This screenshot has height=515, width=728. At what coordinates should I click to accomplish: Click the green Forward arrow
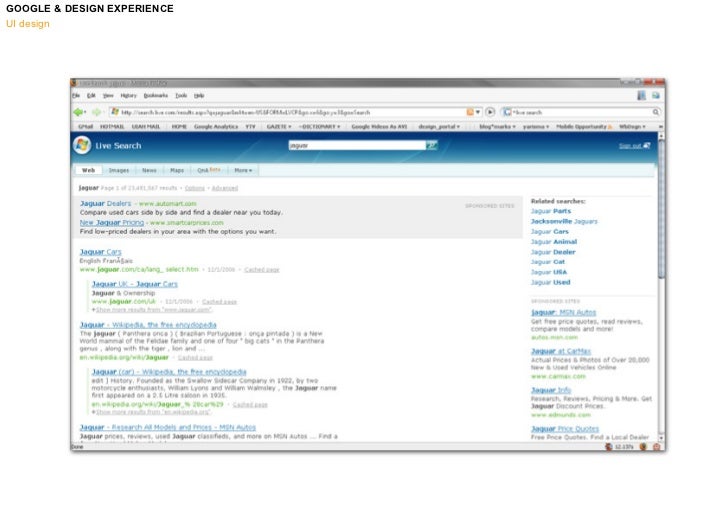(x=96, y=112)
